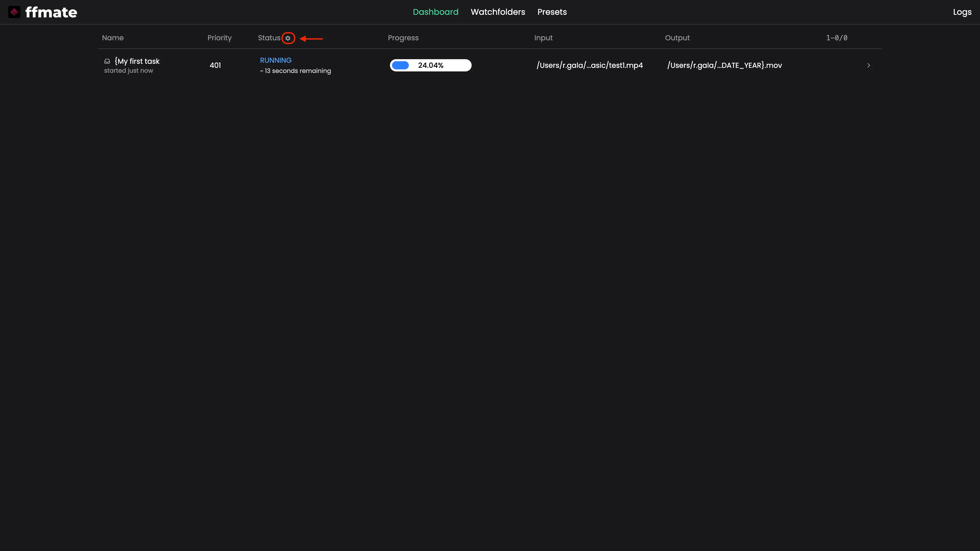Viewport: 980px width, 551px height.
Task: Click the Progress column header
Action: [x=403, y=38]
